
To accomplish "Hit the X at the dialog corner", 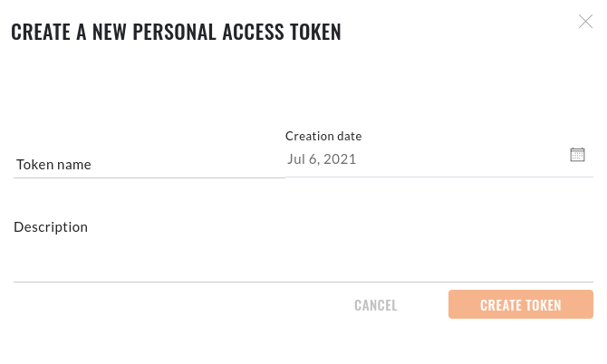I will pos(585,22).
